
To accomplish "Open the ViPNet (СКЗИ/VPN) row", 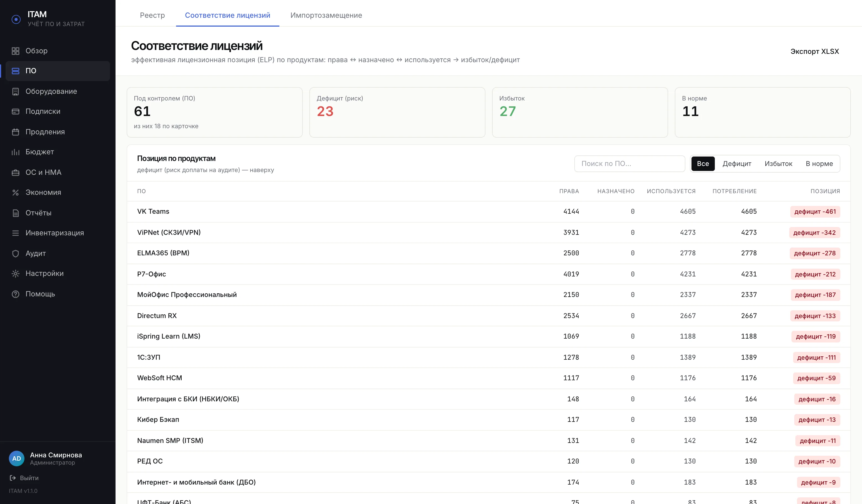I will pos(488,233).
